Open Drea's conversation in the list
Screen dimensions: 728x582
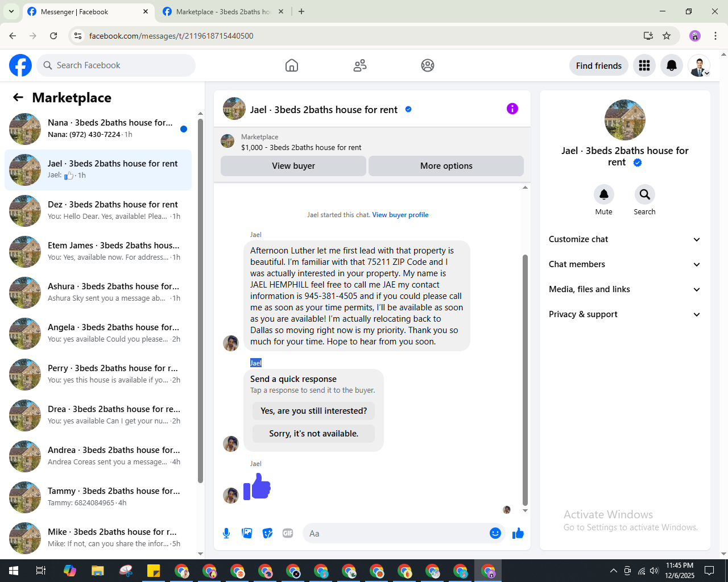tap(98, 415)
